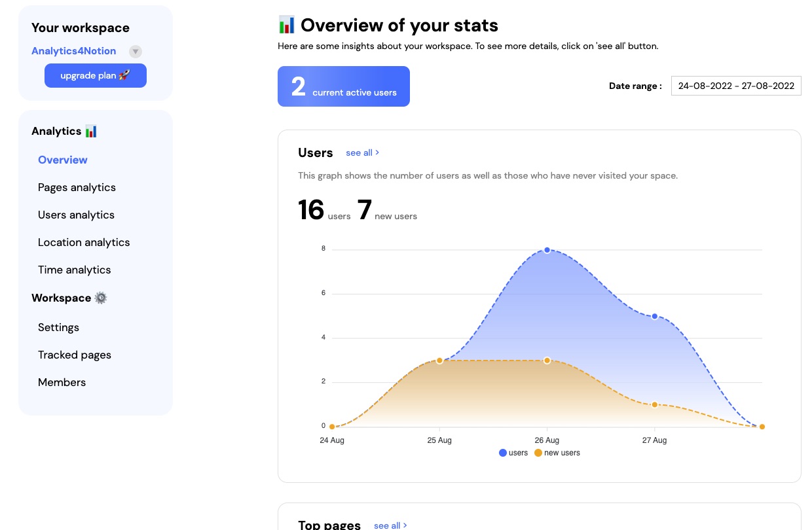
Task: Open the Overview section
Action: point(63,160)
